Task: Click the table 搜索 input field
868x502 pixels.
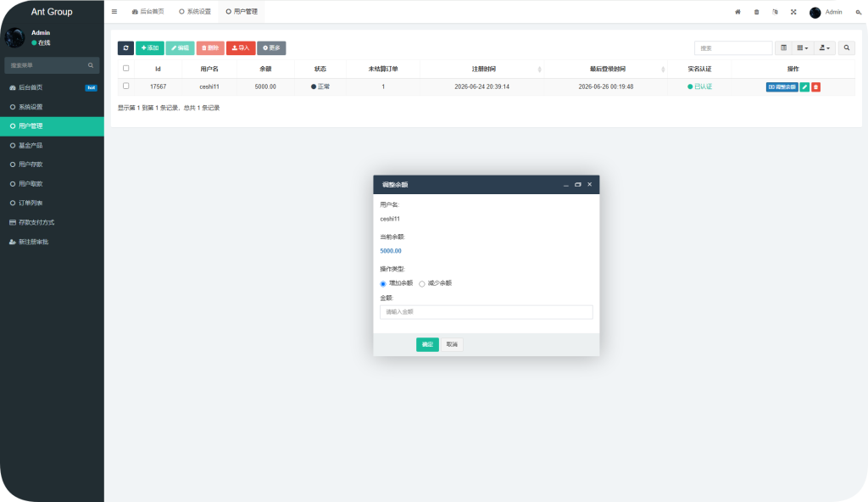Action: (x=733, y=48)
